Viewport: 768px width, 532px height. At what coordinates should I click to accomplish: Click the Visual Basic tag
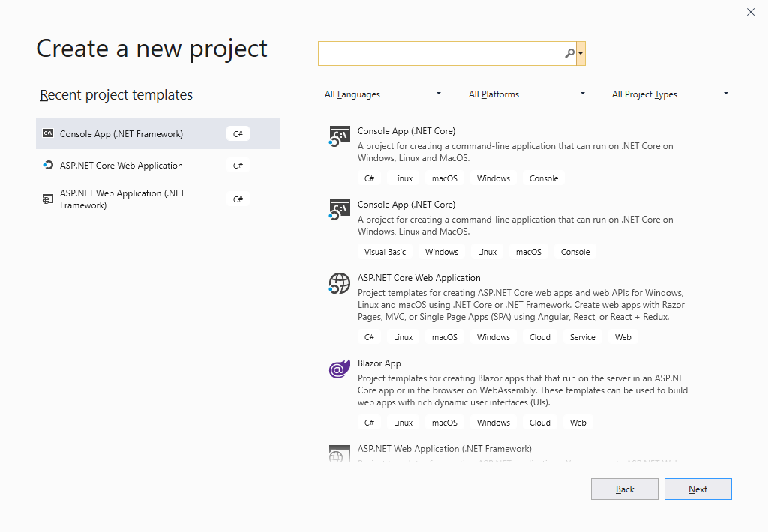pos(385,252)
